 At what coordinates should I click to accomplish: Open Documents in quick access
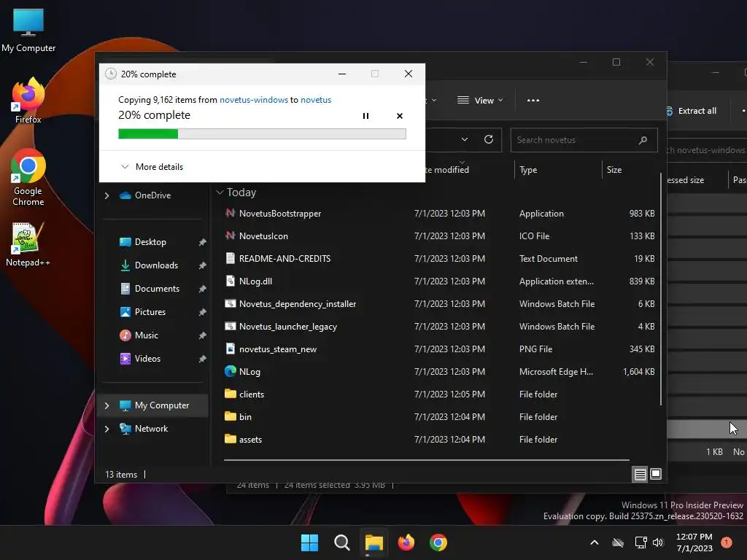tap(157, 289)
